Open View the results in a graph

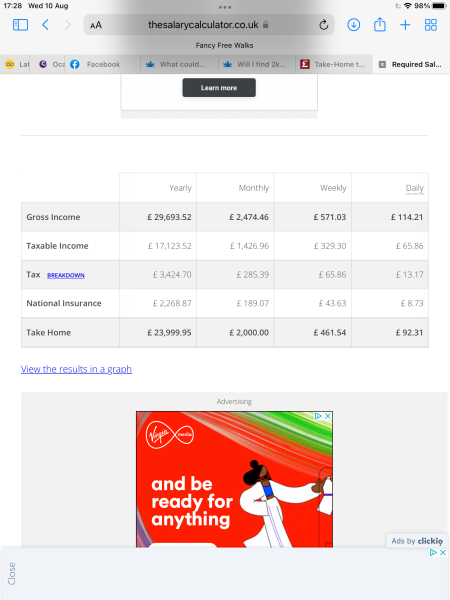click(x=77, y=369)
